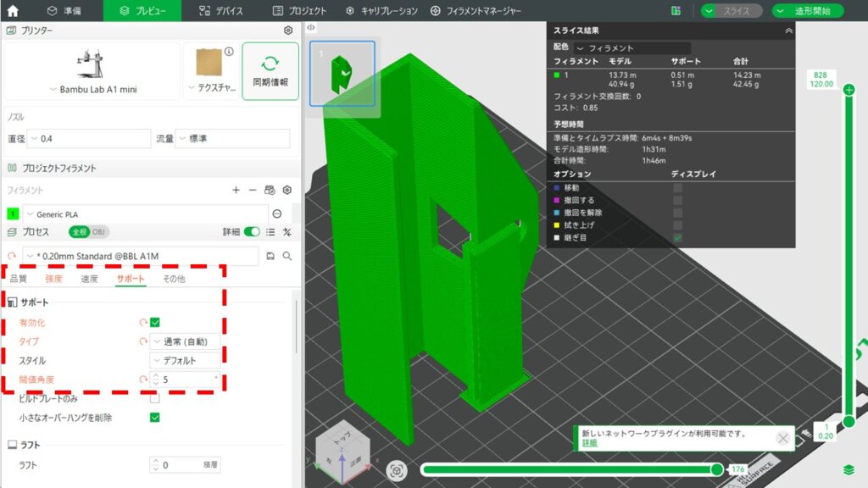Screen dimensions: 868x488
Task: Open the Generic PLA filament dropdown
Action: point(146,214)
